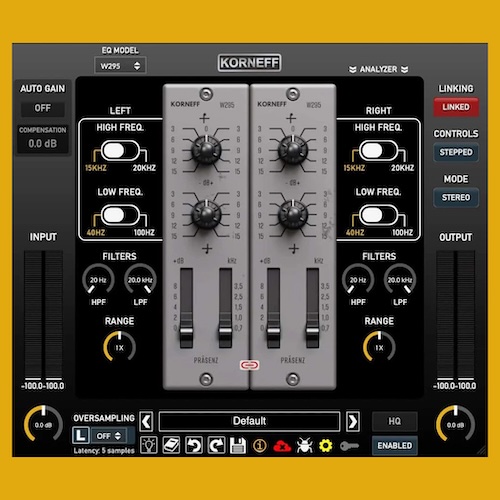Viewport: 500px width, 500px height.
Task: Open the oversampling OFF dropdown
Action: click(x=109, y=436)
